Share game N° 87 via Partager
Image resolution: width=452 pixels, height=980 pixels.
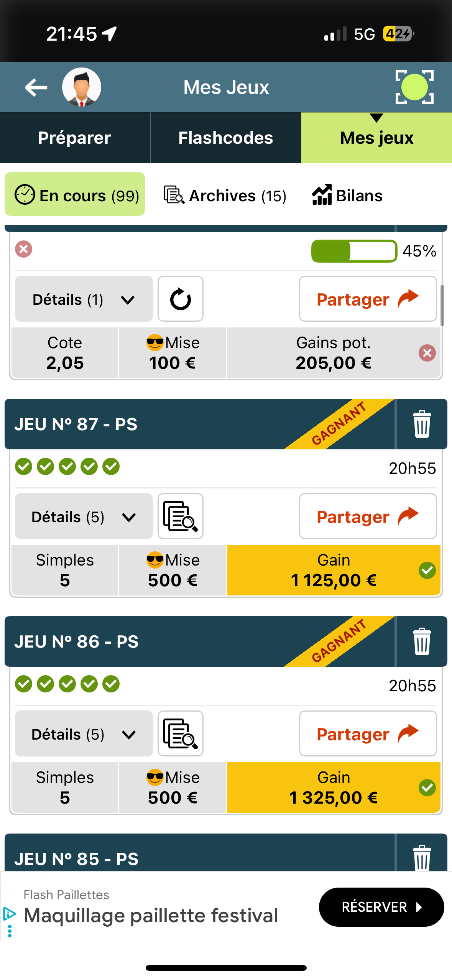click(368, 516)
